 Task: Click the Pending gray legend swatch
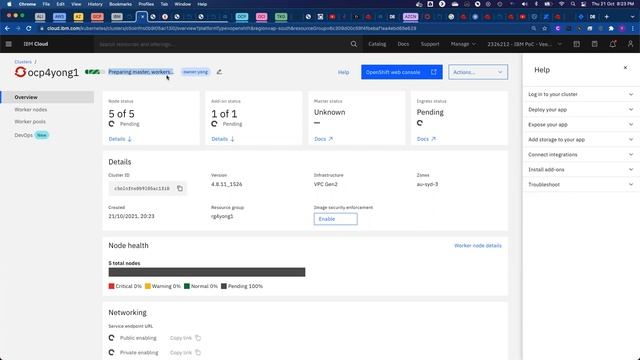pyautogui.click(x=224, y=286)
